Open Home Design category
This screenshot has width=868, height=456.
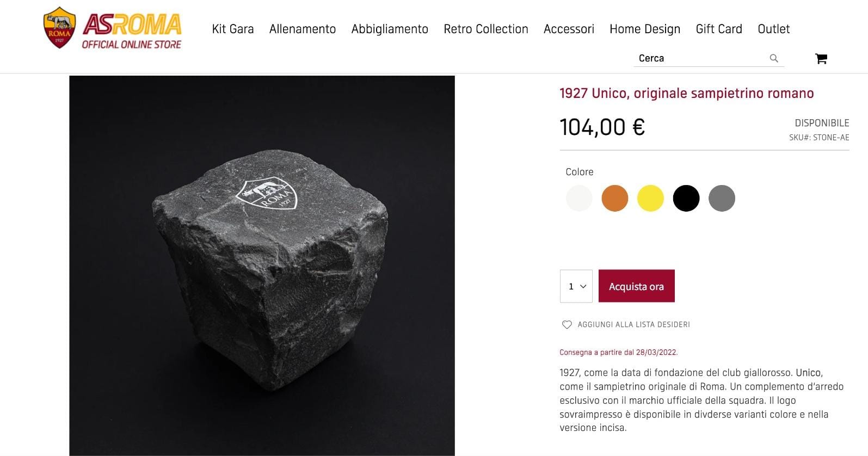645,29
